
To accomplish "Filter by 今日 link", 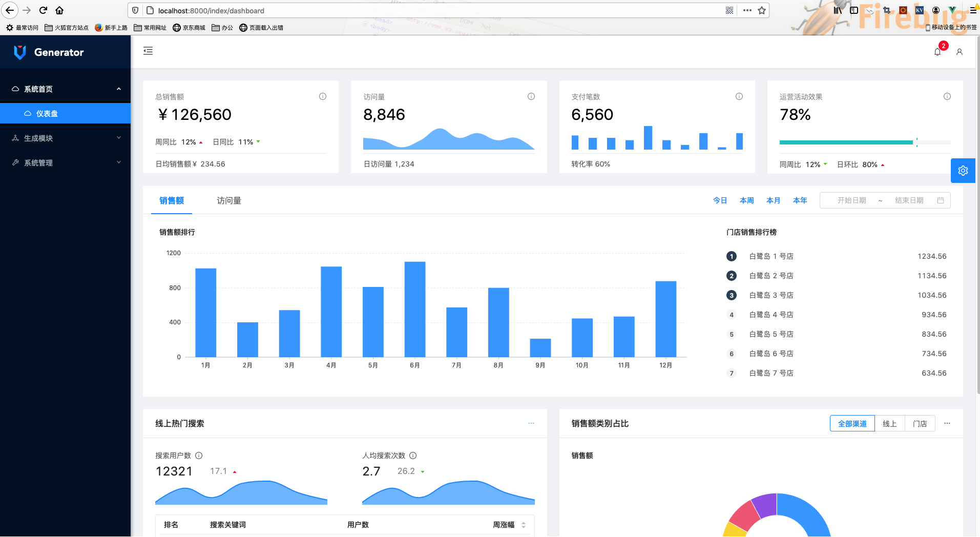I will (720, 200).
